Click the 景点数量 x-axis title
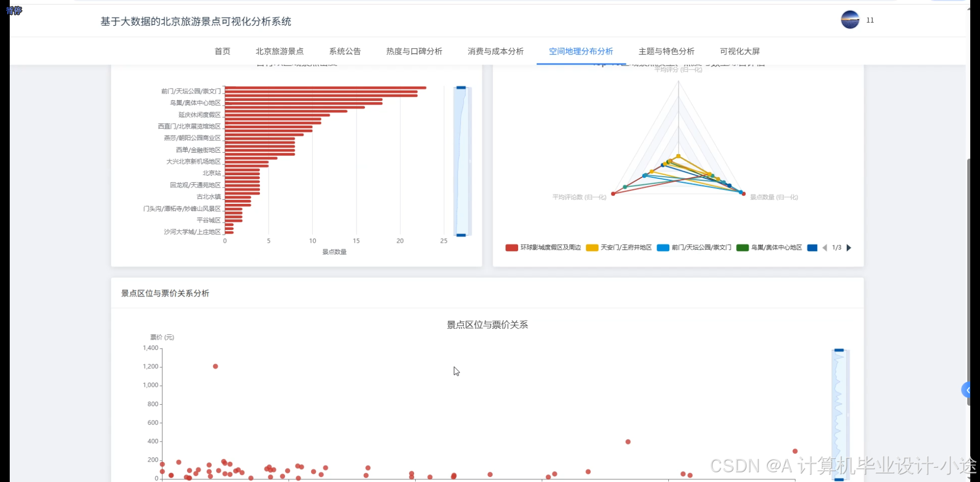Image resolution: width=980 pixels, height=482 pixels. [x=334, y=252]
